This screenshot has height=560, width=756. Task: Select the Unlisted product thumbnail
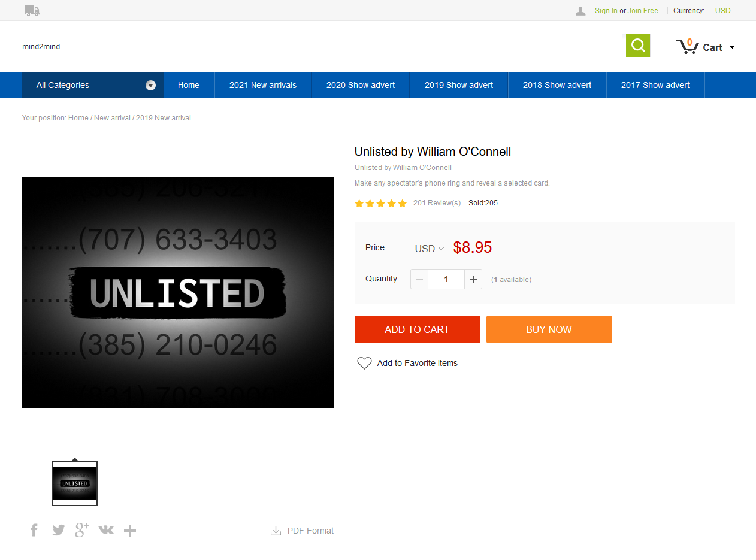click(75, 483)
